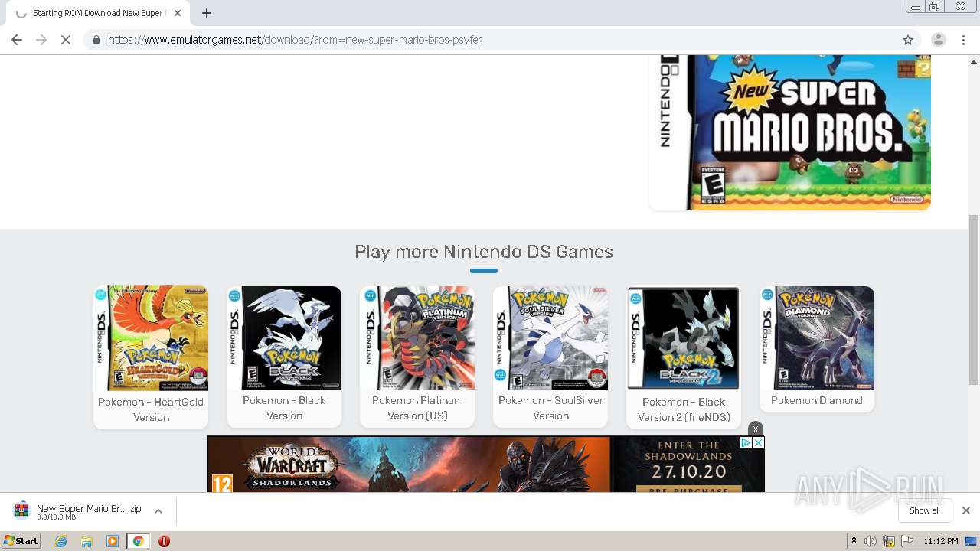Open the red Opera taskbar icon
Screen dimensions: 980x551
(x=164, y=541)
